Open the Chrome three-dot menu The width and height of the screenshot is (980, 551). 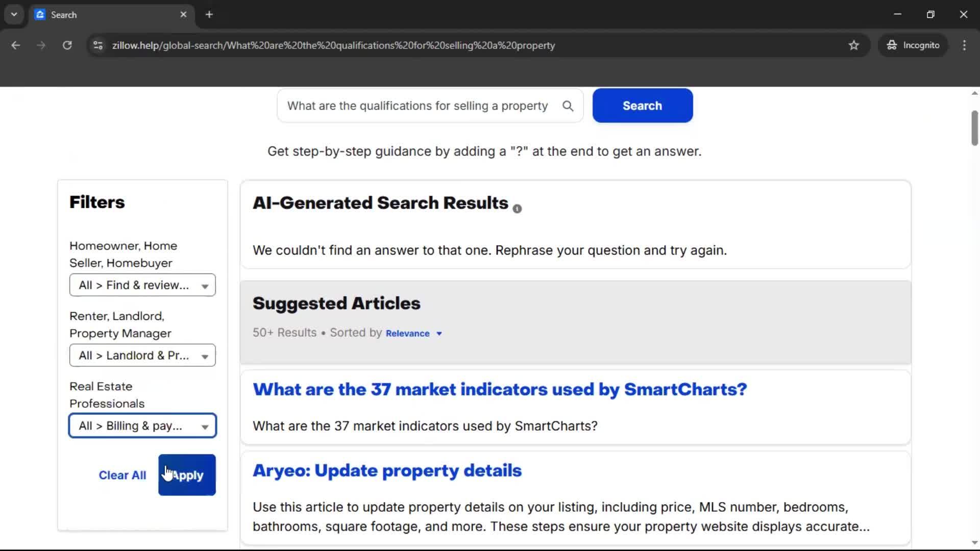(964, 45)
